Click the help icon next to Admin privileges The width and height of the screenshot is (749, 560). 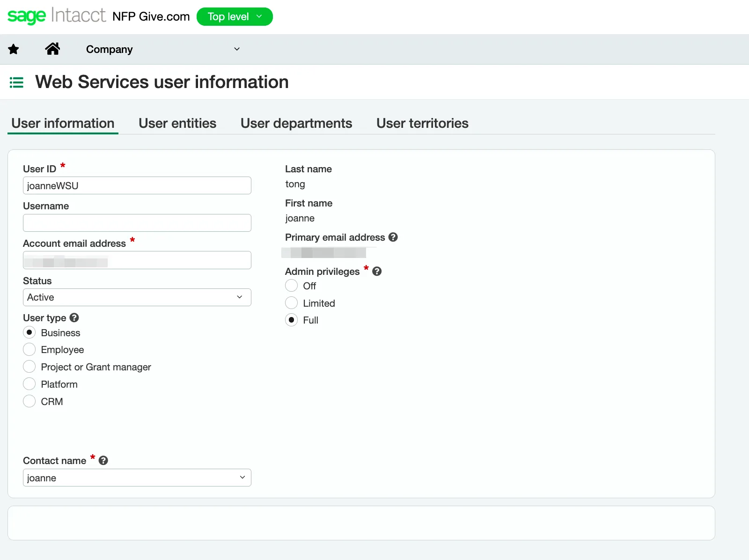pyautogui.click(x=377, y=272)
